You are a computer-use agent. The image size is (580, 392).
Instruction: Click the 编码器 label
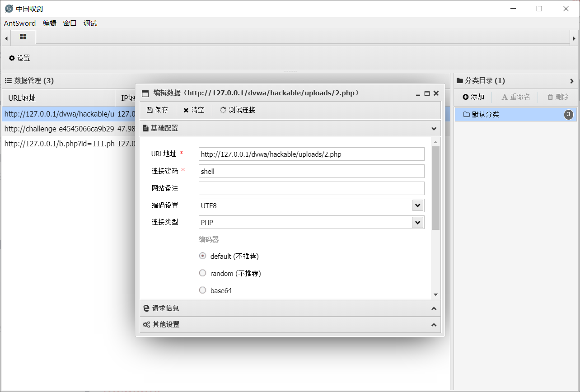tap(209, 239)
